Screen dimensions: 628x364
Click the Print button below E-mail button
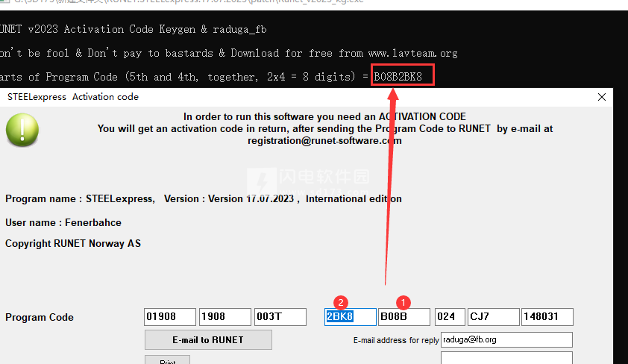coord(167,360)
